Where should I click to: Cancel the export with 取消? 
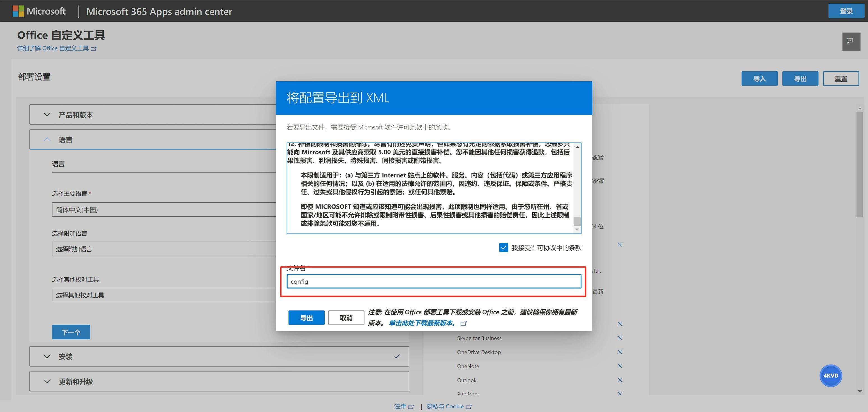tap(346, 317)
